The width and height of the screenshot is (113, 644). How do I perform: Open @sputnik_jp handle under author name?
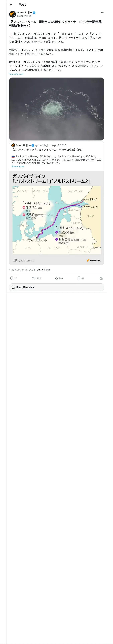pos(24,16)
